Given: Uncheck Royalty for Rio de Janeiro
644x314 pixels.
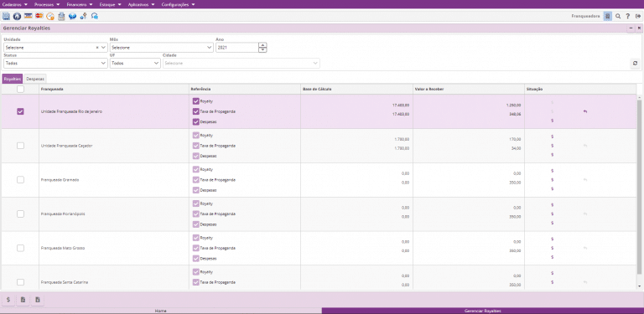Looking at the screenshot, I should 195,100.
